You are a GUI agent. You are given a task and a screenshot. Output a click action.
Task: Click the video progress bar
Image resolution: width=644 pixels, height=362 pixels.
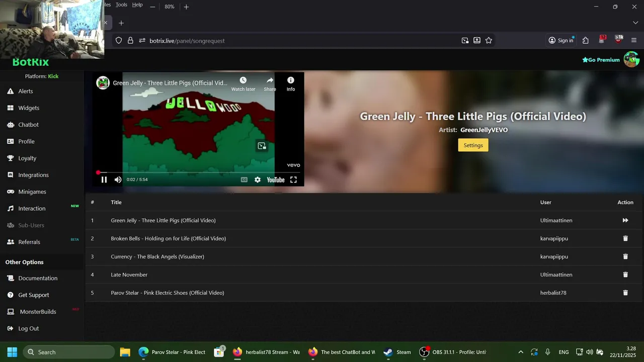(198, 172)
